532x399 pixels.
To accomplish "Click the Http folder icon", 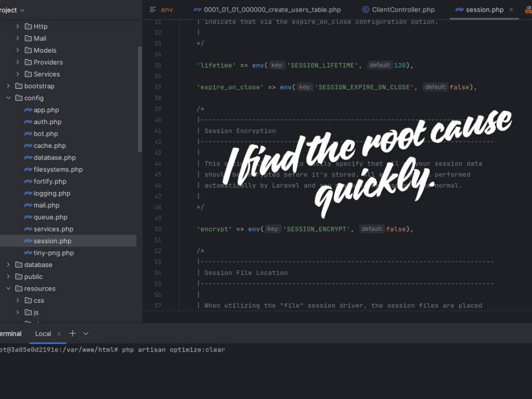I will (x=28, y=27).
